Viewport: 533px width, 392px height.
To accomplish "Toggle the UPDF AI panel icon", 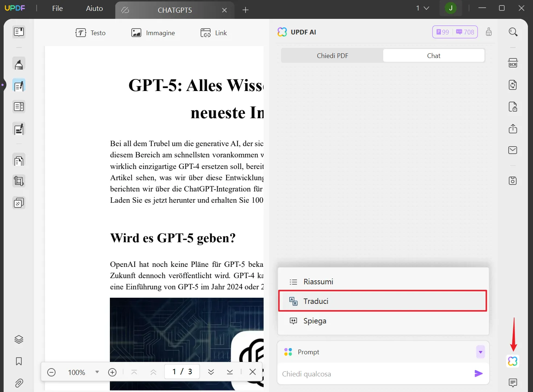I will [513, 361].
